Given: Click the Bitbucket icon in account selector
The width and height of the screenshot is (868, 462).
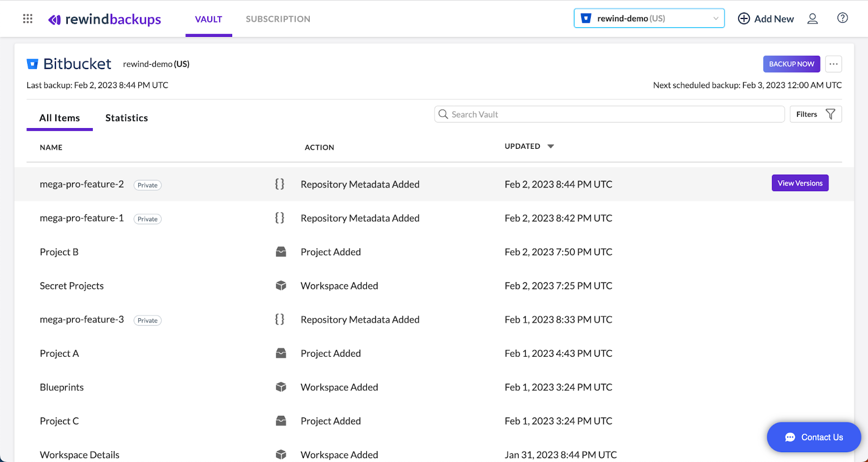Looking at the screenshot, I should 586,18.
